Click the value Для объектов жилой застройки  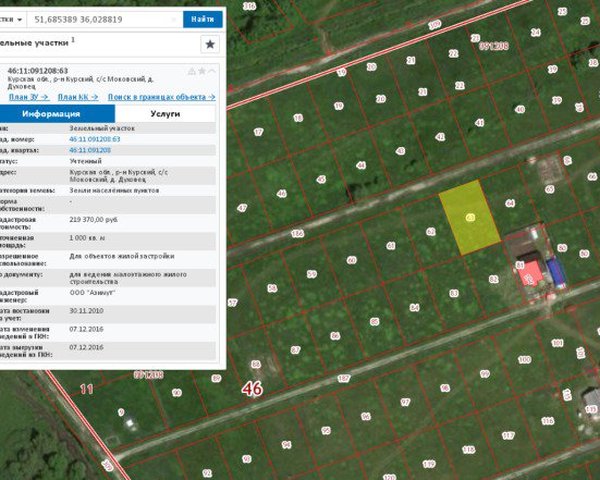pyautogui.click(x=122, y=256)
